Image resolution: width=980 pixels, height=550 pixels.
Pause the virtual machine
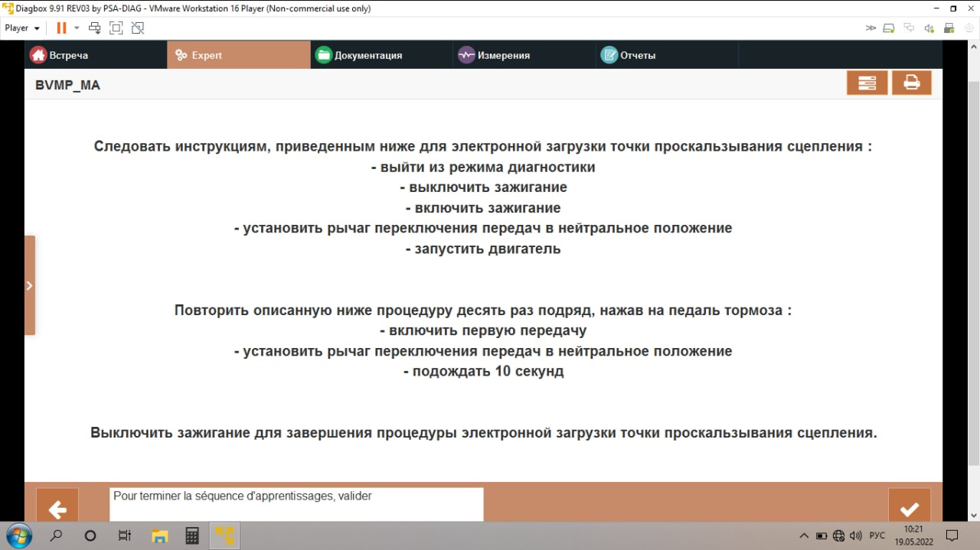pyautogui.click(x=61, y=28)
